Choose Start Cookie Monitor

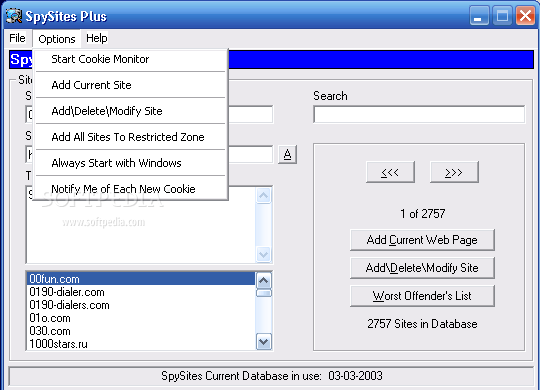(x=131, y=59)
